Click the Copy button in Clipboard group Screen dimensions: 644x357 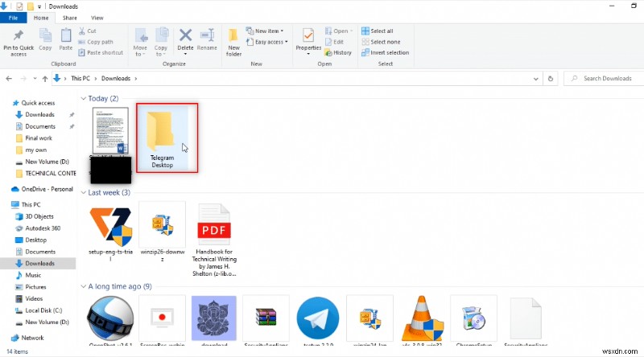(45, 40)
